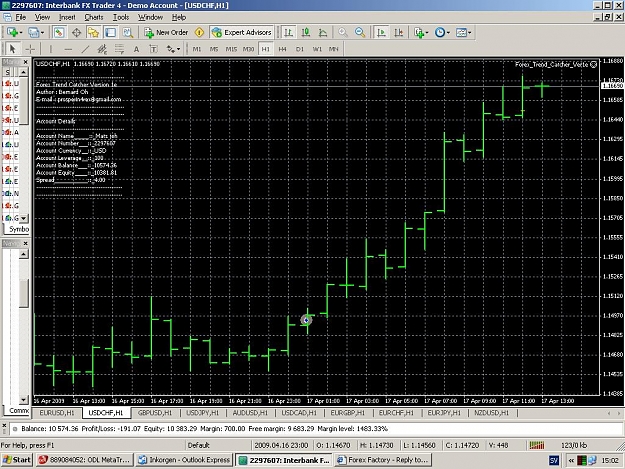Click the Windows Start button
Viewport: 625px width, 469px height.
point(16,460)
